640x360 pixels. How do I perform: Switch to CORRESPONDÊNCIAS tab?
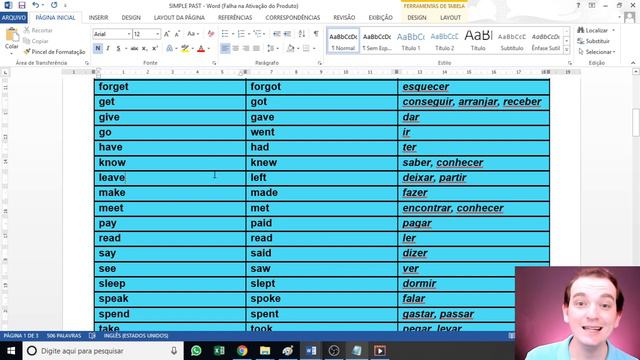point(293,18)
